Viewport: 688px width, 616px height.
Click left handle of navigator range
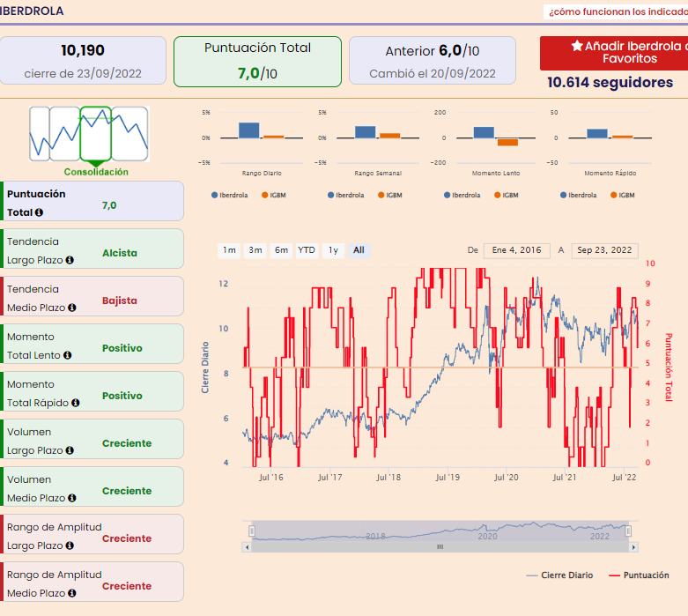point(252,531)
